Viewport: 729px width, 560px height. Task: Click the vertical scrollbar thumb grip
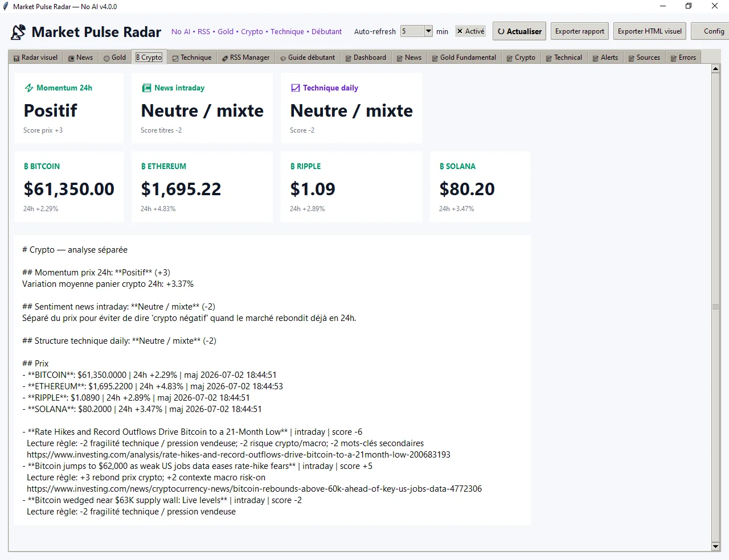tap(716, 307)
